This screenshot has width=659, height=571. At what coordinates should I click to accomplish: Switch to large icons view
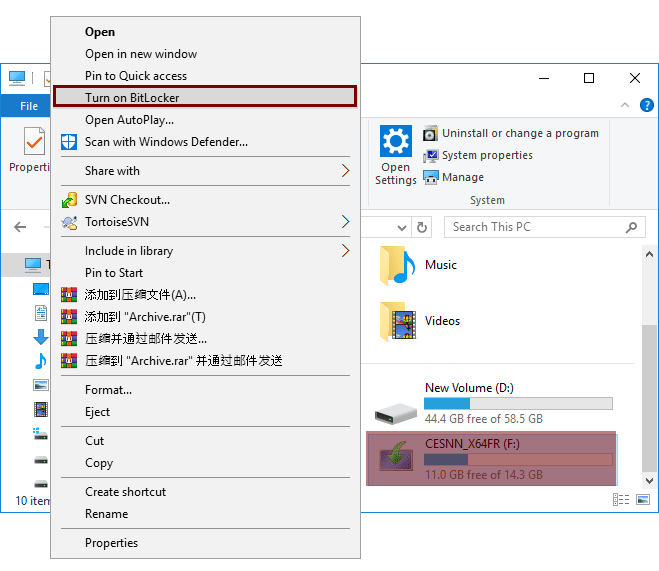[643, 499]
